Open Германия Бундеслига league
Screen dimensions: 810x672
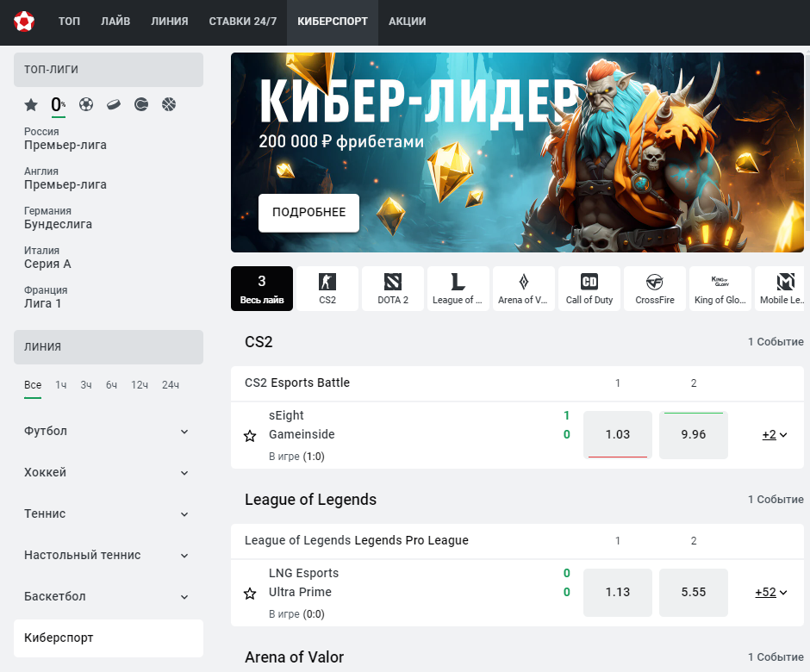(x=58, y=219)
